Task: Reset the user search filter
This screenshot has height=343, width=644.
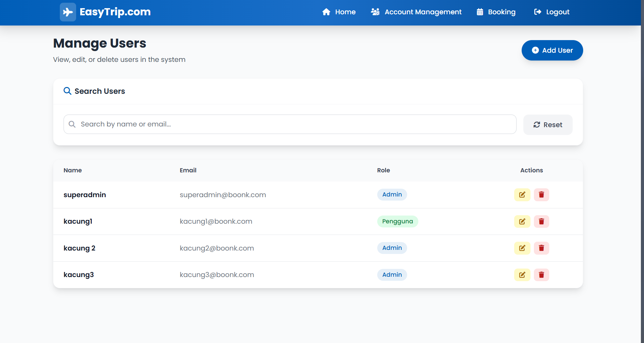Action: pos(548,125)
